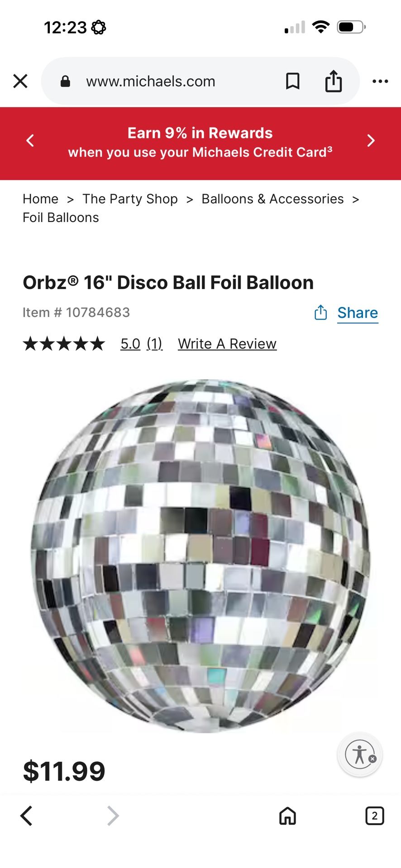Open the accessibility widget icon
This screenshot has width=401, height=868.
360,755
